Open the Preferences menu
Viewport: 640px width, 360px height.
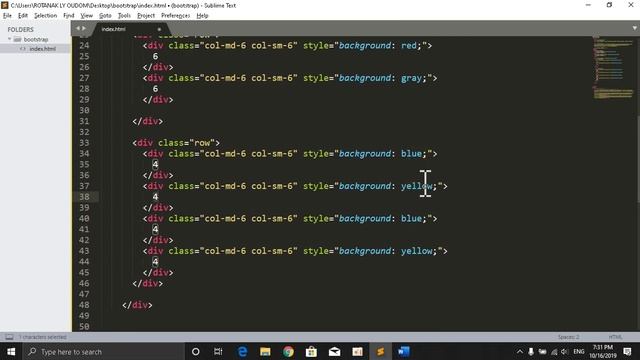176,16
